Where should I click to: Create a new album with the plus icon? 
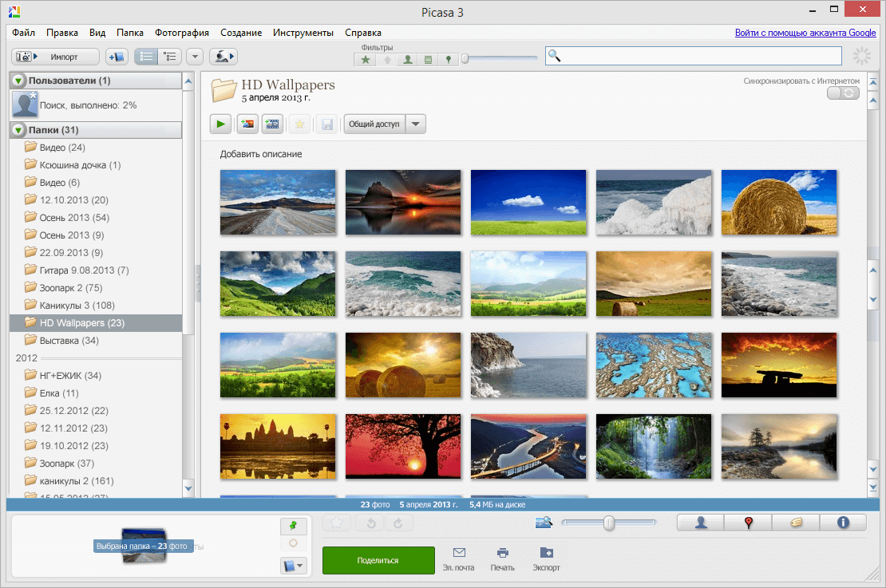point(117,57)
